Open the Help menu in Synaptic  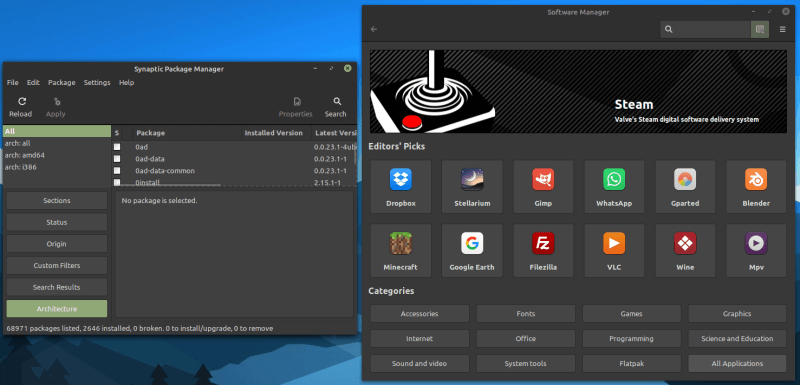127,83
